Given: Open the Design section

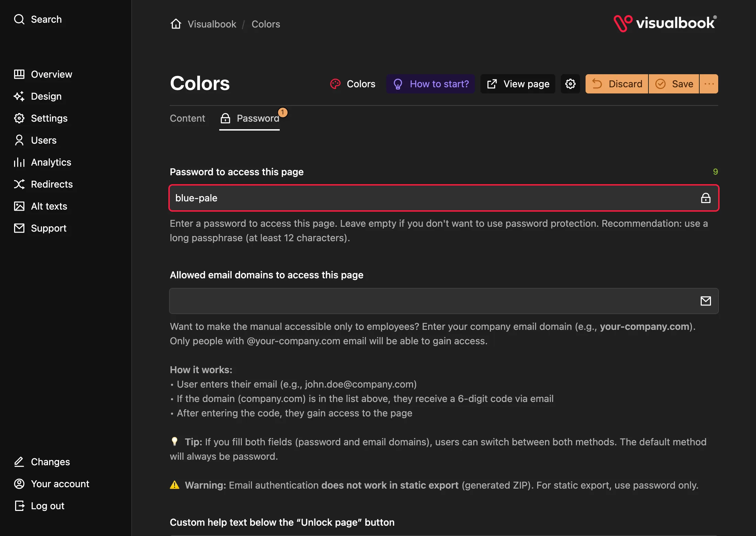Looking at the screenshot, I should [38, 96].
